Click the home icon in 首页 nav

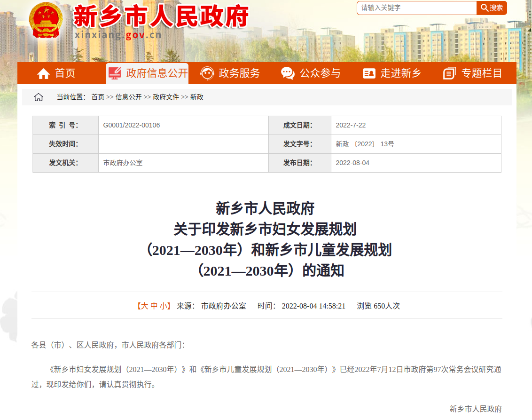click(43, 73)
